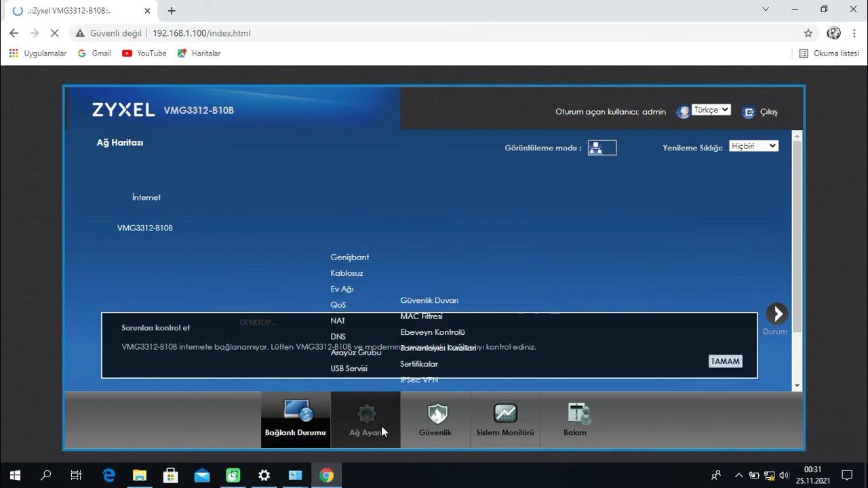Image resolution: width=868 pixels, height=488 pixels.
Task: Open Mail app from taskbar
Action: 201,476
